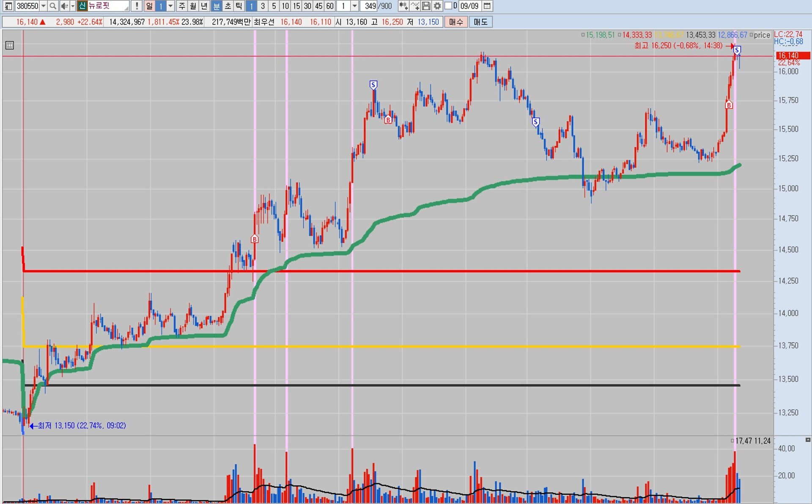Open the calendar date picker icon
The width and height of the screenshot is (812, 504).
tap(487, 6)
